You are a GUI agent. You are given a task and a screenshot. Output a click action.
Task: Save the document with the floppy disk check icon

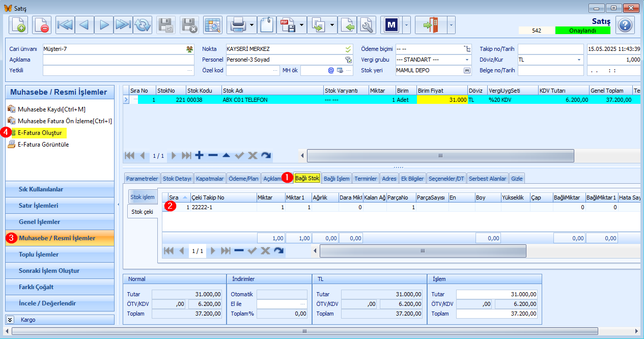pyautogui.click(x=166, y=24)
